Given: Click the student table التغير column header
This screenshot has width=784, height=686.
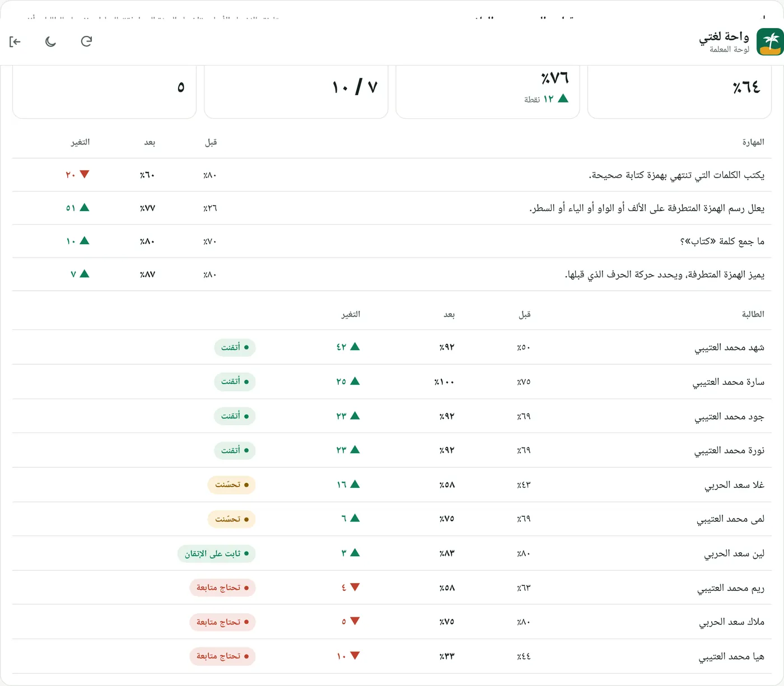Looking at the screenshot, I should 351,314.
